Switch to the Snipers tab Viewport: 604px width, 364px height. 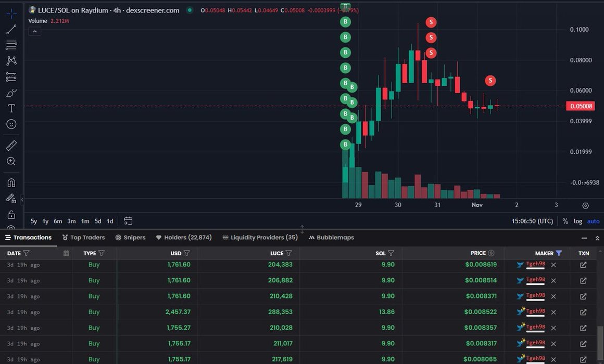pos(130,238)
